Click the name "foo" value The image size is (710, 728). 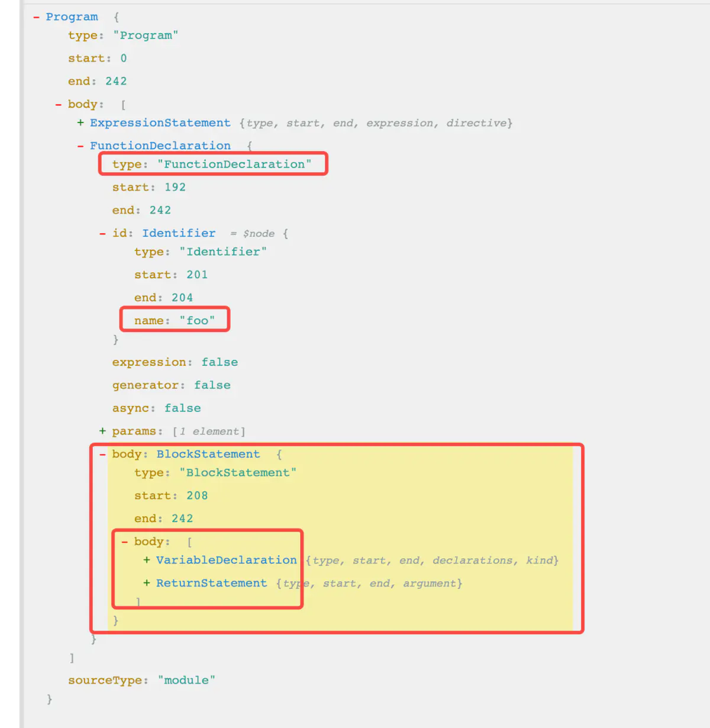(197, 321)
